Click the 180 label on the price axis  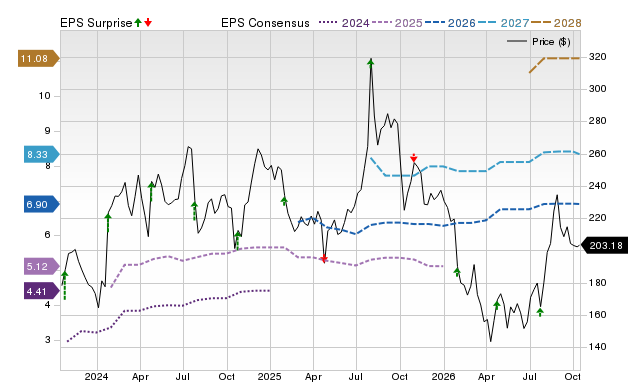coord(598,283)
